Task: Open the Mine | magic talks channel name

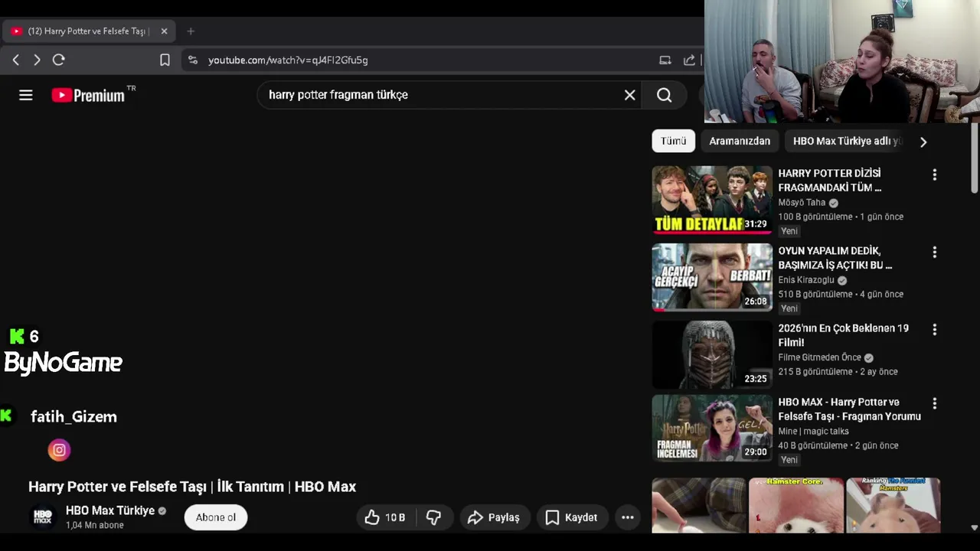Action: coord(813,431)
